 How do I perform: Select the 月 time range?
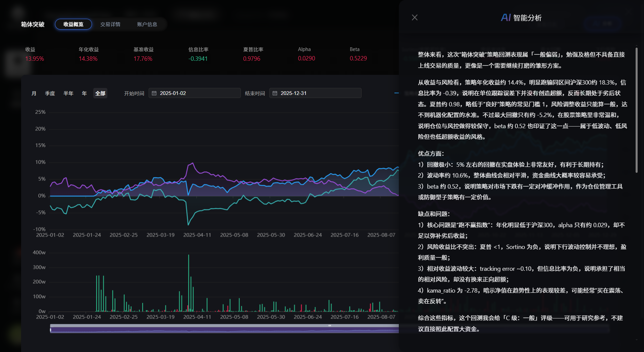(34, 93)
